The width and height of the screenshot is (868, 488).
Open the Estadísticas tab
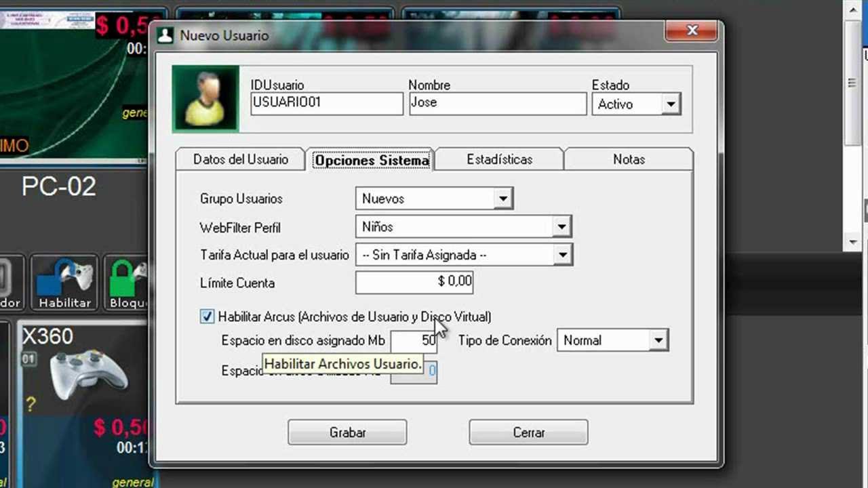[500, 159]
